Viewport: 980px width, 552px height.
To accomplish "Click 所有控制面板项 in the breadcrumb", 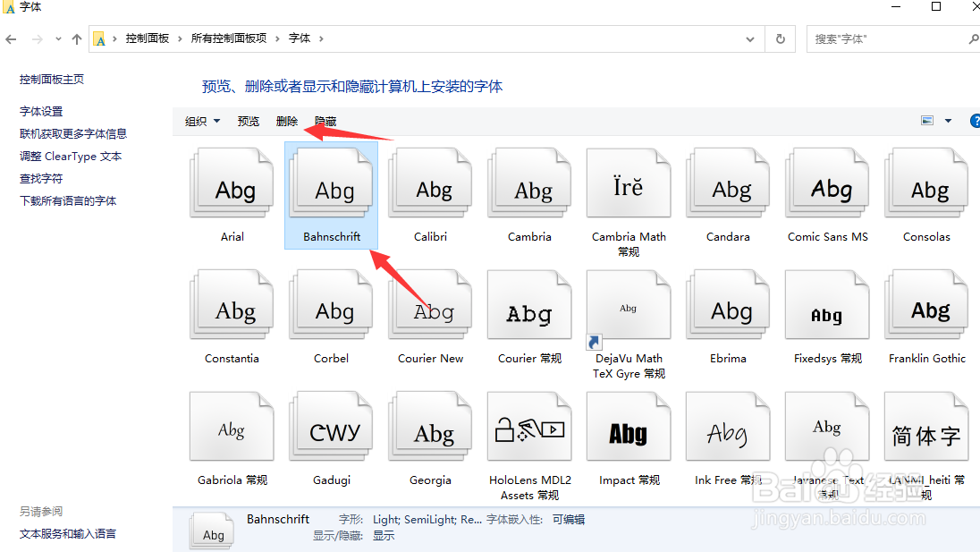I will (229, 38).
